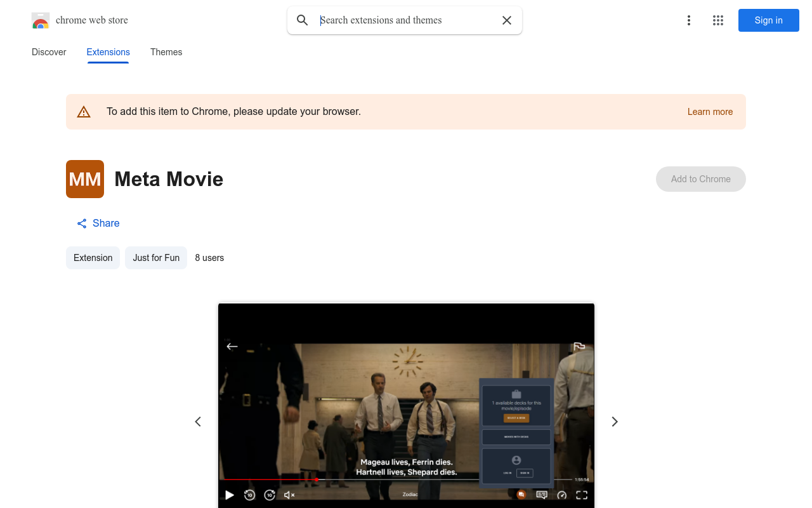
Task: Open the Learn more link
Action: point(710,112)
